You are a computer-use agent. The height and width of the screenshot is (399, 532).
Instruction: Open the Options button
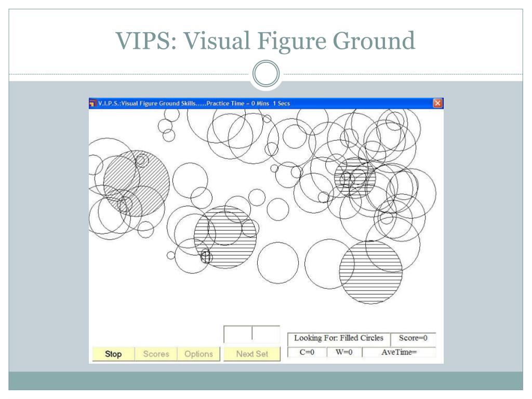pyautogui.click(x=199, y=354)
